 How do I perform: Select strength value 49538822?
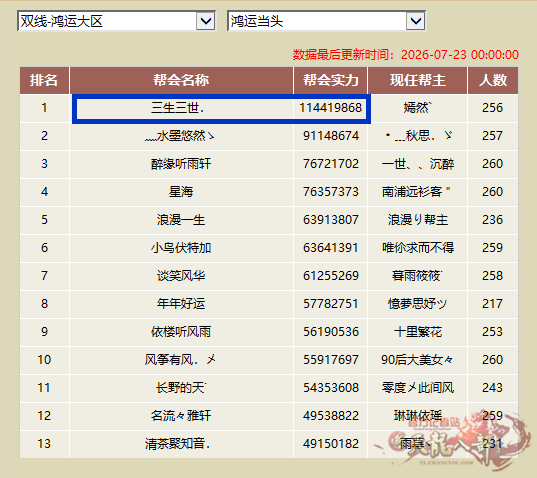click(330, 416)
